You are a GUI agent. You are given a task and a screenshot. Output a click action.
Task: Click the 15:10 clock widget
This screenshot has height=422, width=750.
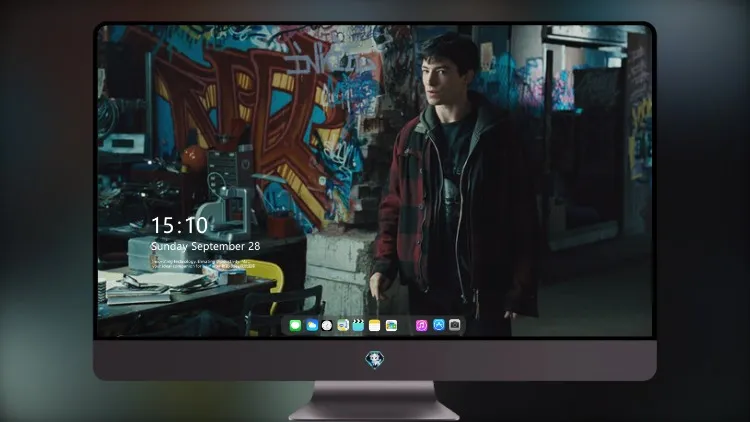coord(179,225)
